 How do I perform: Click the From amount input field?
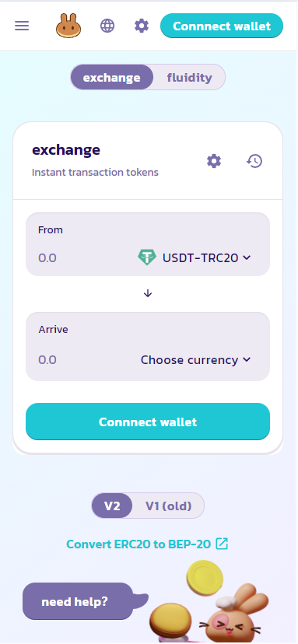(82, 258)
